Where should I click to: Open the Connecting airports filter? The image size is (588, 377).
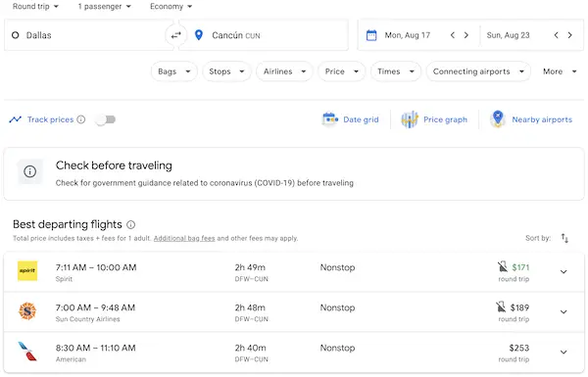click(x=478, y=71)
